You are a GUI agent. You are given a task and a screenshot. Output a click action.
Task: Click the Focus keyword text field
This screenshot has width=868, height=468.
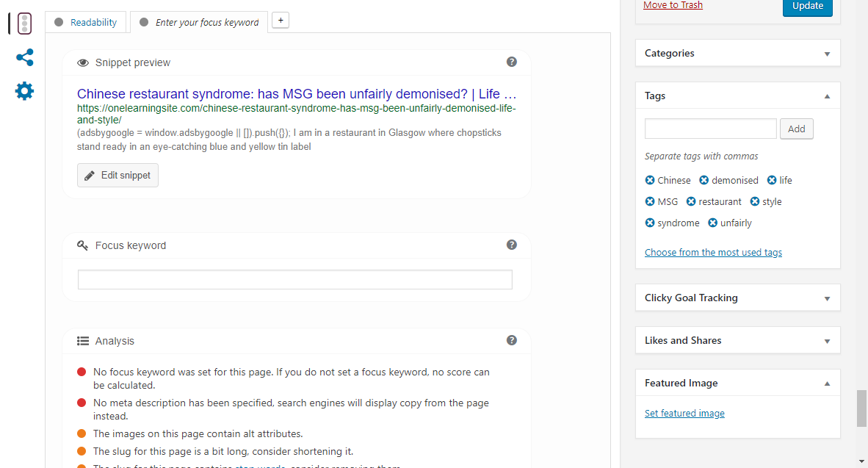[x=294, y=279]
